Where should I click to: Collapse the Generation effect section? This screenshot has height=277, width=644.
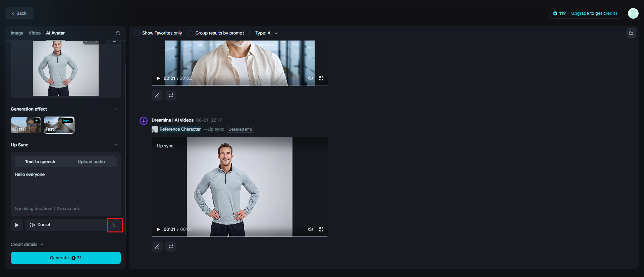(116, 109)
